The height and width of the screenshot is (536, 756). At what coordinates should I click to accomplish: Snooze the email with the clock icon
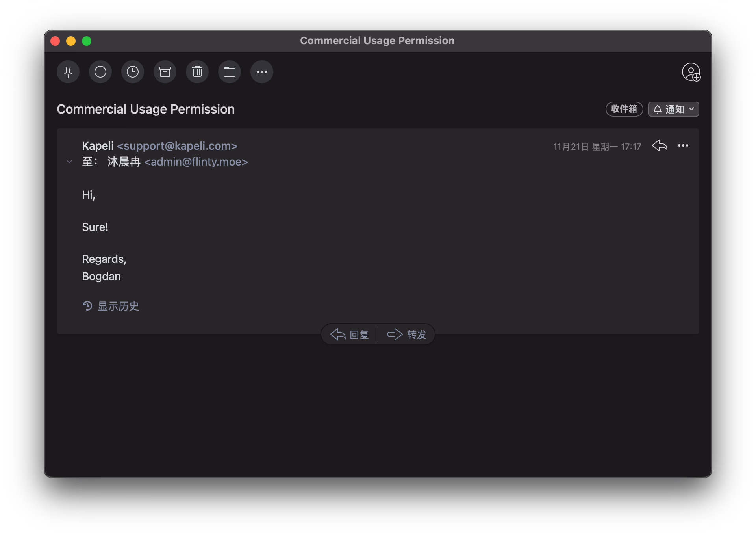(133, 72)
